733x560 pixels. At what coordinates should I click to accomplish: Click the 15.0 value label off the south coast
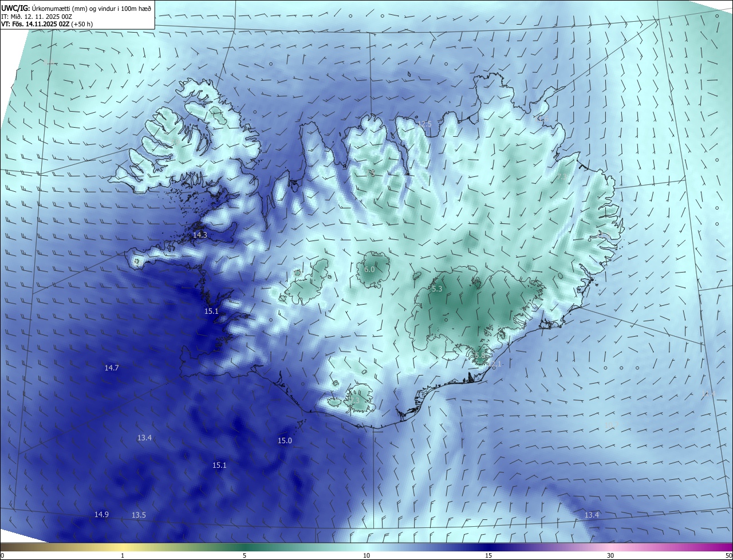point(285,440)
